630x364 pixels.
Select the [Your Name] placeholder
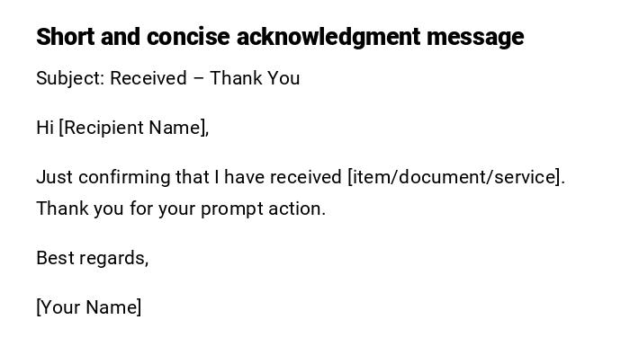click(89, 308)
